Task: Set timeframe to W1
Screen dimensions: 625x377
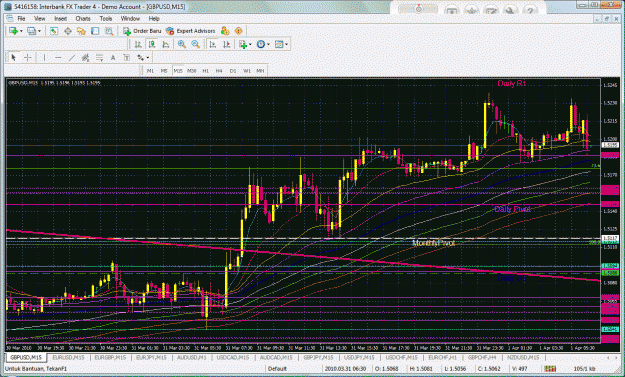Action: (x=247, y=71)
